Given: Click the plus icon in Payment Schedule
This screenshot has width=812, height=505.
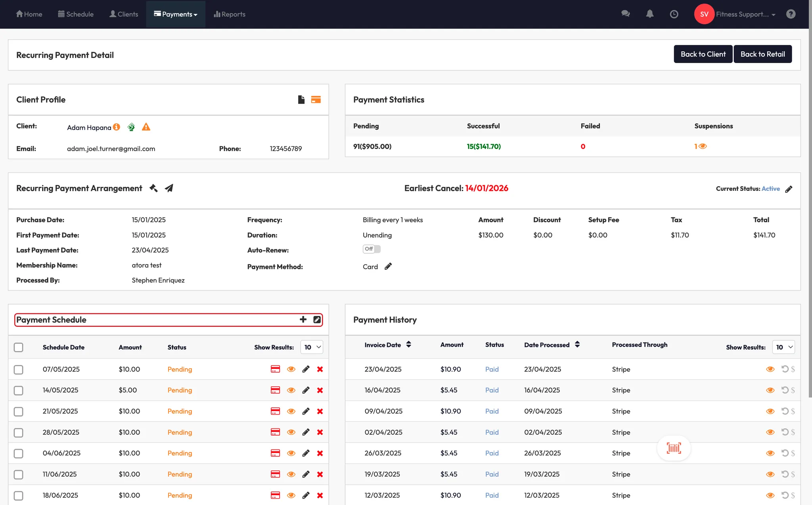Looking at the screenshot, I should coord(303,319).
